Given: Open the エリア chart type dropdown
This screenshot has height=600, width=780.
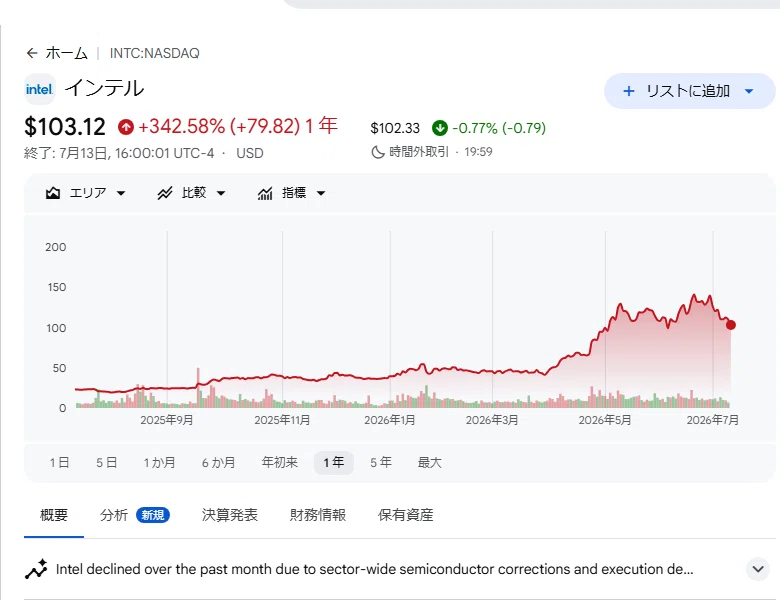Looking at the screenshot, I should click(85, 193).
